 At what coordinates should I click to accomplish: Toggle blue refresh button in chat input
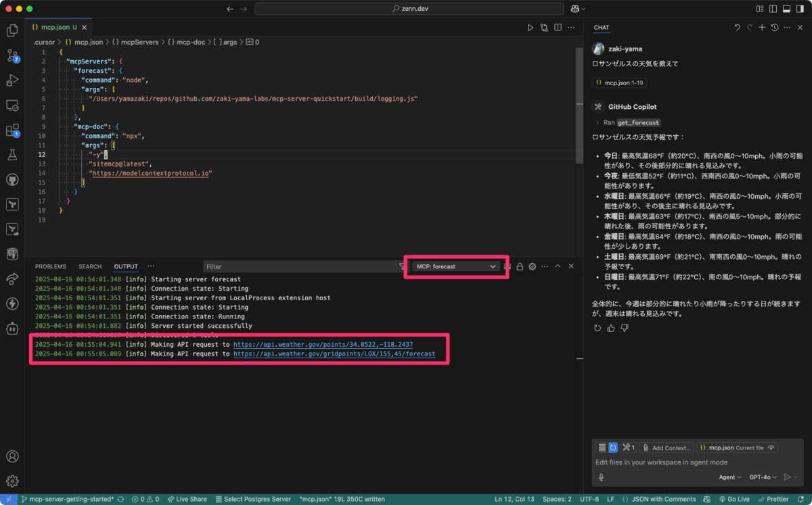pyautogui.click(x=613, y=448)
